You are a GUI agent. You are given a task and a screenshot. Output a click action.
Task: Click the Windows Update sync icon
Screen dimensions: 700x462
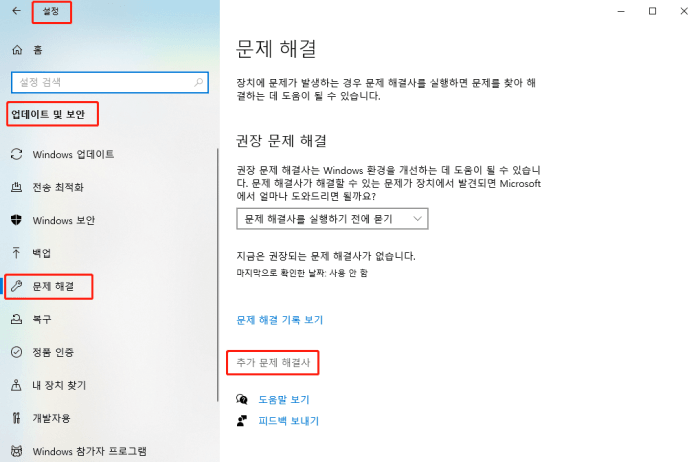click(16, 154)
